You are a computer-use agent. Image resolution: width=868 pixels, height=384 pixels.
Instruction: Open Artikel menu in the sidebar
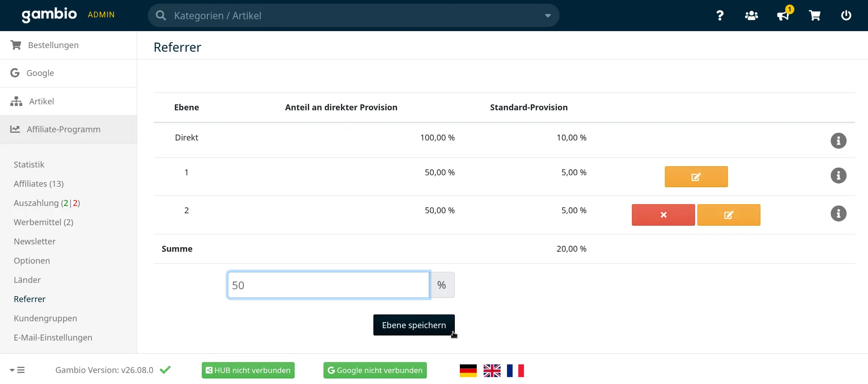(x=69, y=101)
